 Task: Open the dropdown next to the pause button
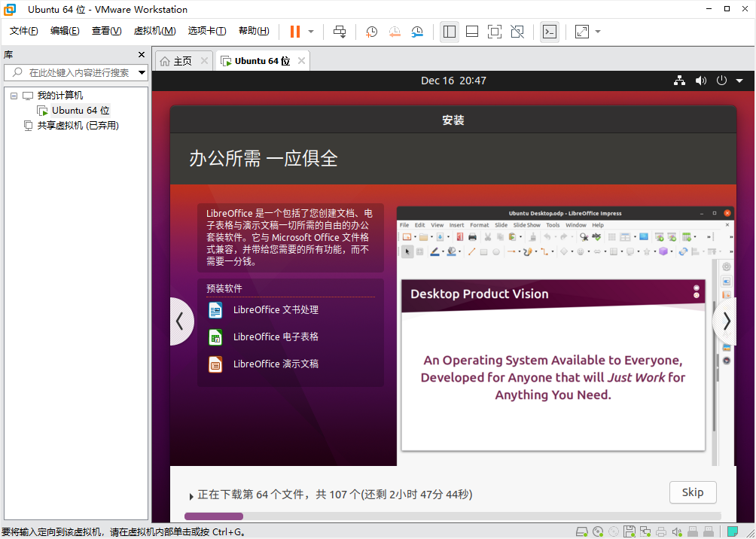pos(311,32)
